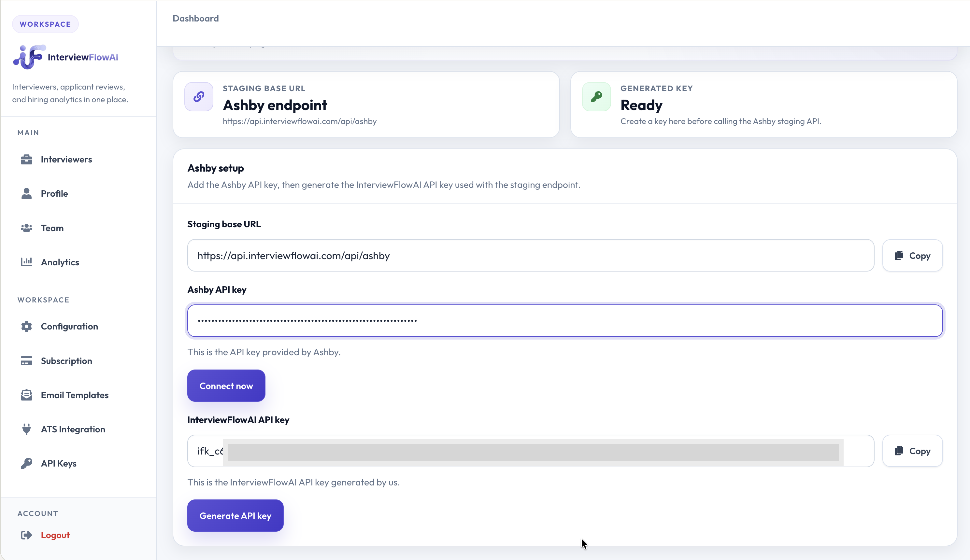Copy the InterviewFlowAI API key
This screenshot has height=560, width=970.
[x=912, y=451]
